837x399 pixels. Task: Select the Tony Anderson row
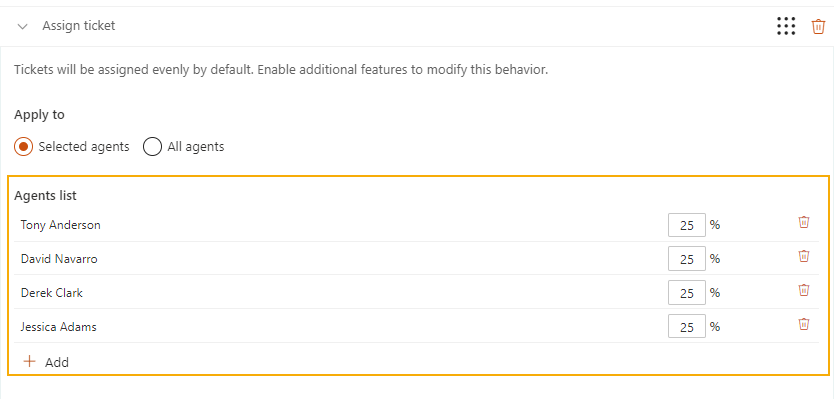(x=416, y=225)
